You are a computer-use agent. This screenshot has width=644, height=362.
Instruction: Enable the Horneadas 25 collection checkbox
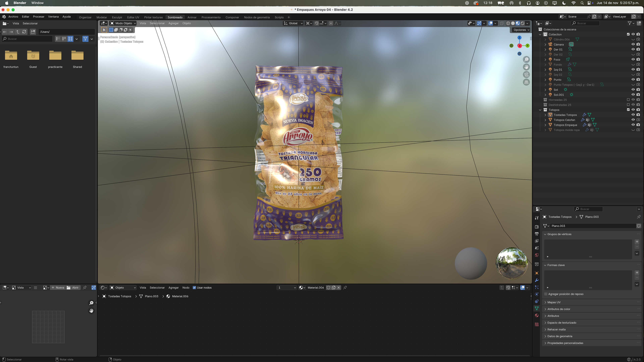tap(628, 100)
